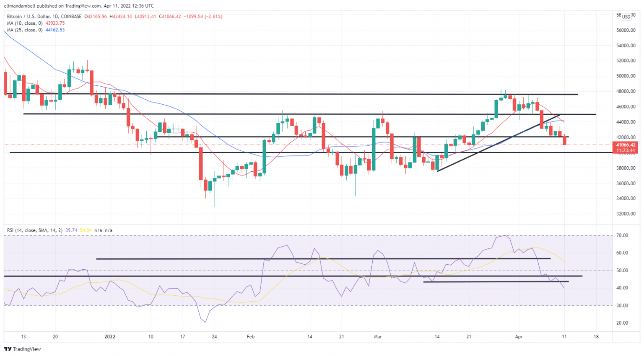Click the 38000.00 price axis label
Viewport: 644px width, 356px height.
tap(626, 168)
